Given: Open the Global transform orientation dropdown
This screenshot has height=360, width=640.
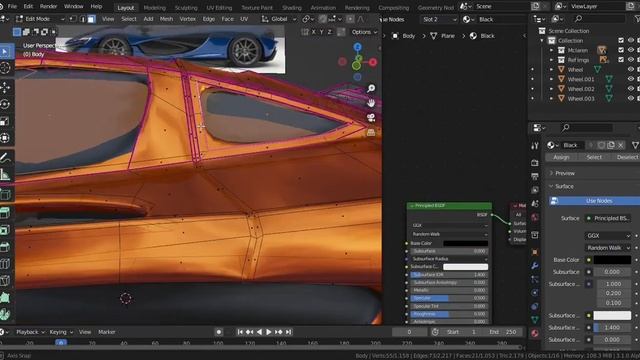Looking at the screenshot, I should point(279,19).
